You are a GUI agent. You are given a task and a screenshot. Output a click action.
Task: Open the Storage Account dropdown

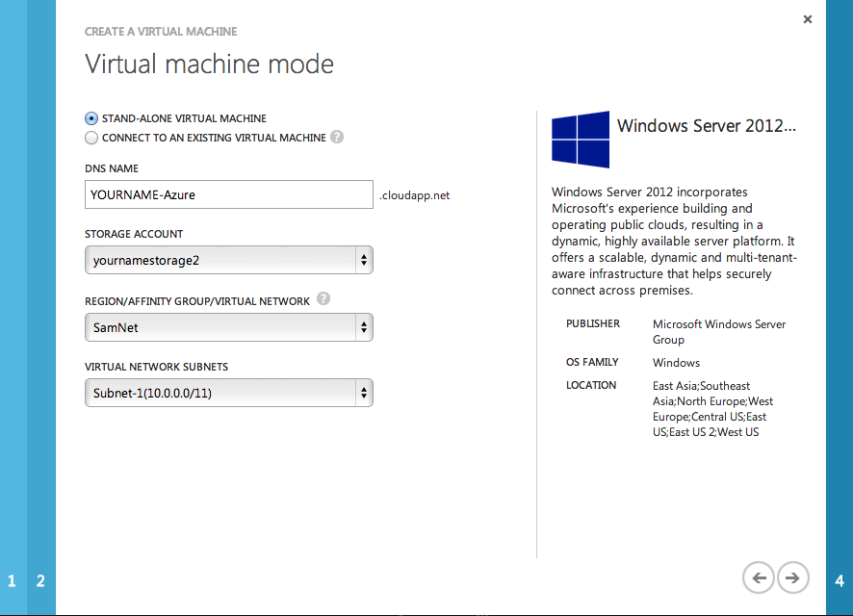tap(228, 260)
